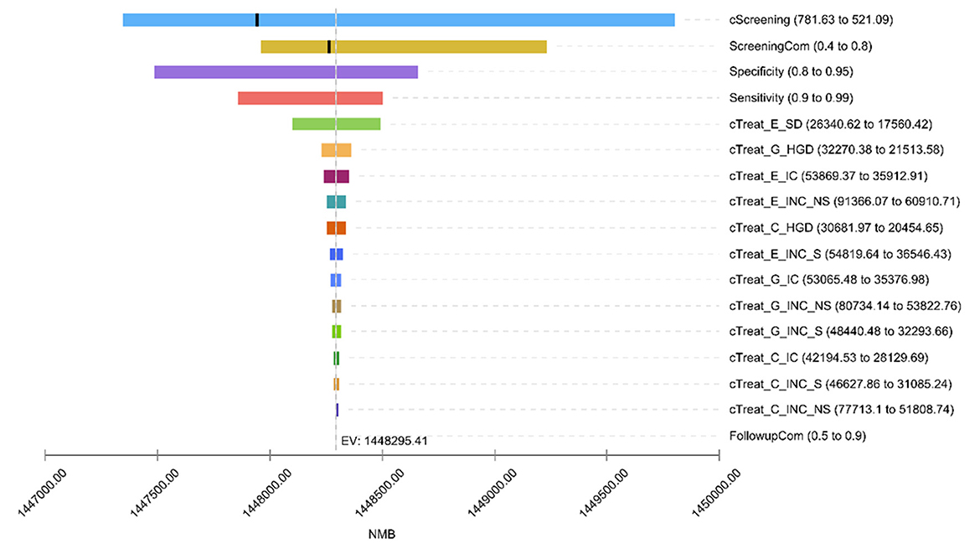Select the red Sensitivity bar

coord(310,98)
